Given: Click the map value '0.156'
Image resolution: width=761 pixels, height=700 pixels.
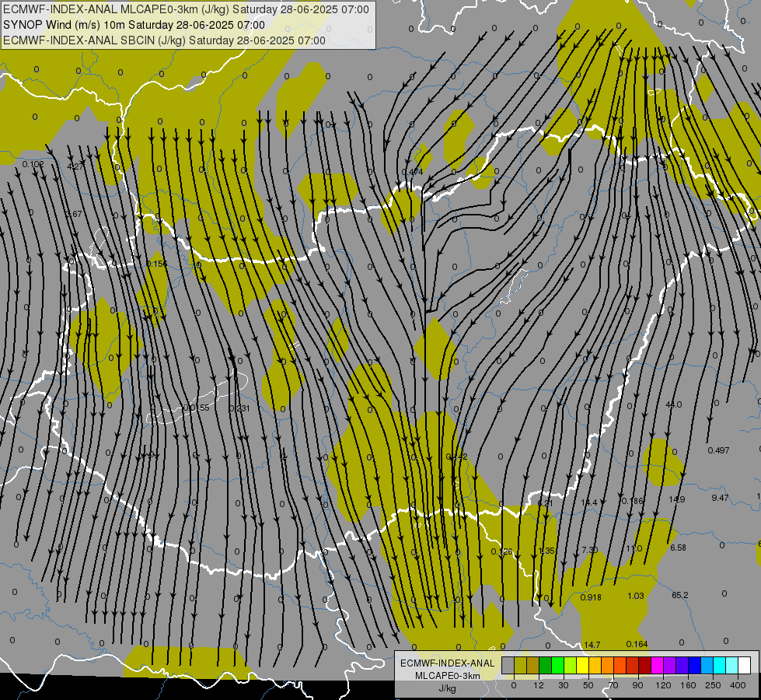Looking at the screenshot, I should 157,264.
